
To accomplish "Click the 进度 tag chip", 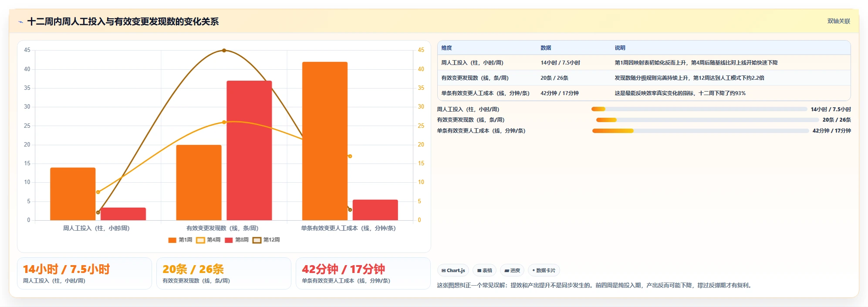I will pyautogui.click(x=512, y=270).
